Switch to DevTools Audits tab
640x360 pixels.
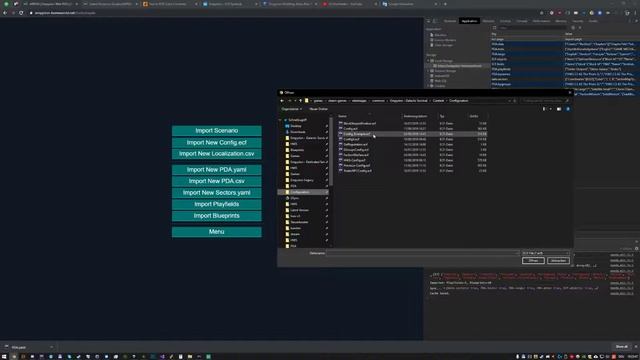593,21
